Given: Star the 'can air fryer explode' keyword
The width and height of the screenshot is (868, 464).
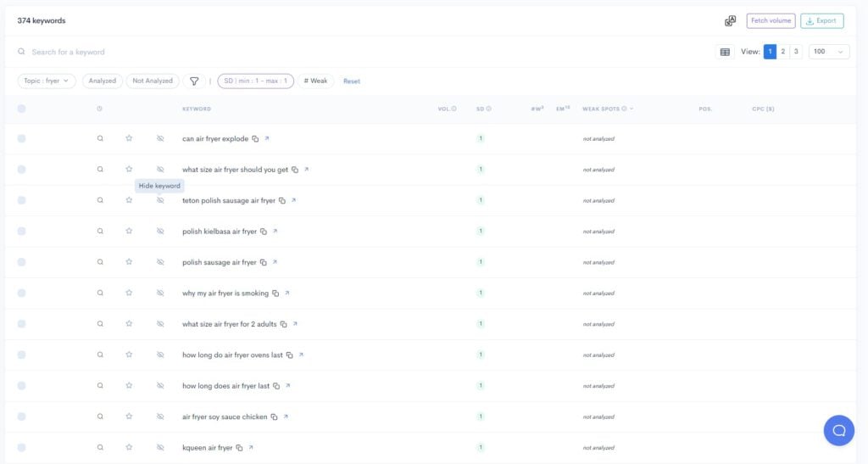Looking at the screenshot, I should (129, 138).
